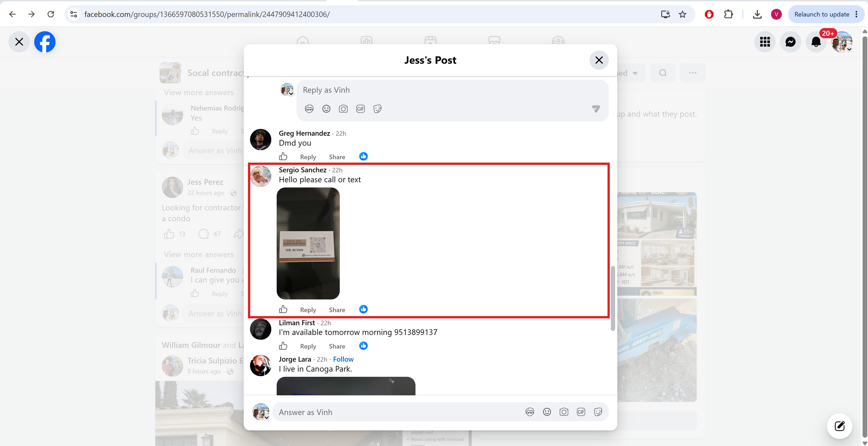Like Greg Hernandez's comment

pyautogui.click(x=283, y=157)
